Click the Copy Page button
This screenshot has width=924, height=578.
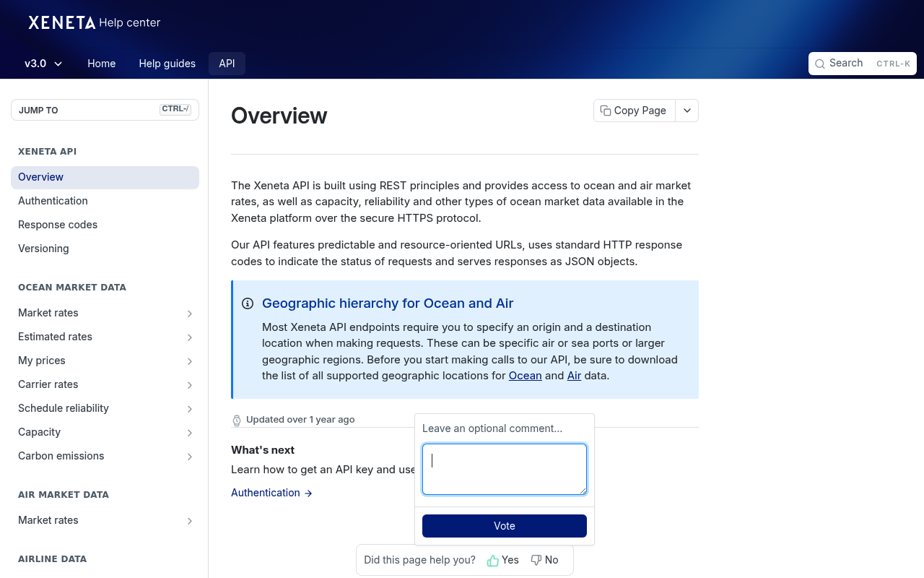point(635,111)
